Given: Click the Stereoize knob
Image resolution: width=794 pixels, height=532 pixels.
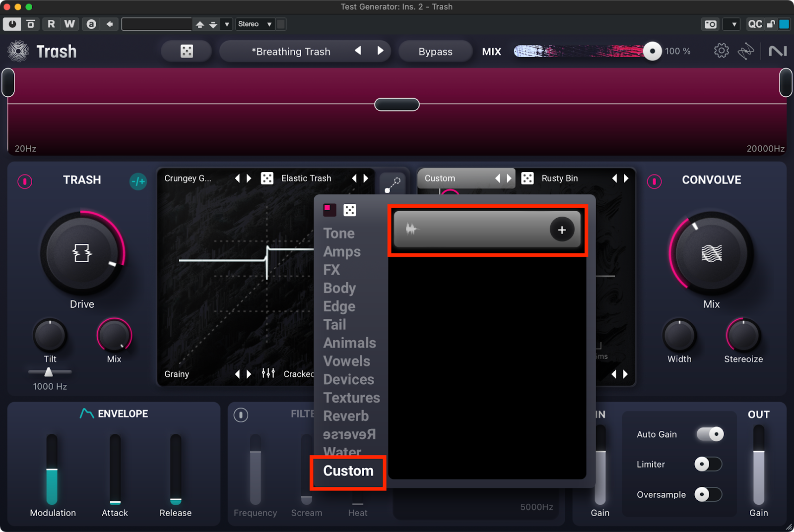Looking at the screenshot, I should pos(743,335).
